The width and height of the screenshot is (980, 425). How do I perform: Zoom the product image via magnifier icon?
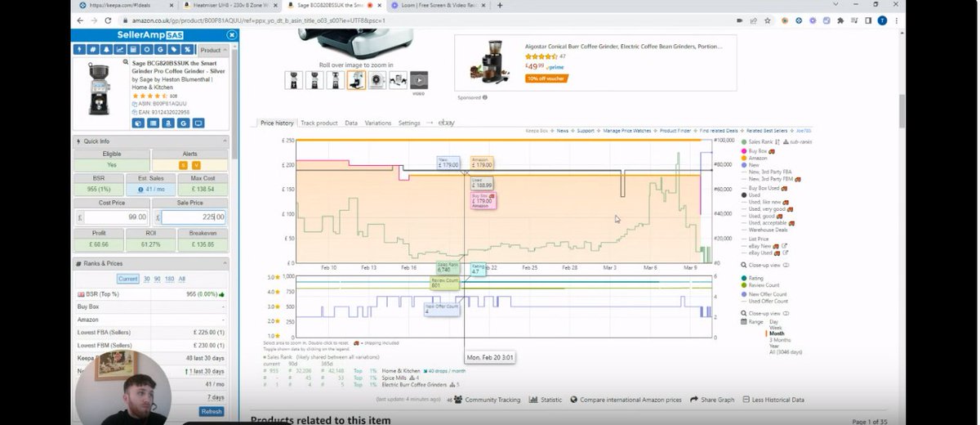[x=126, y=61]
